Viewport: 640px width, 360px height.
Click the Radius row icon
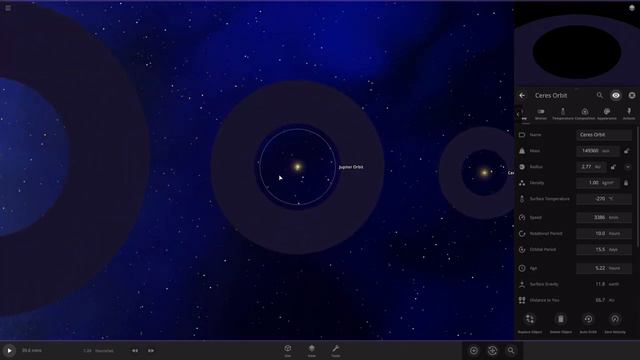pyautogui.click(x=522, y=167)
